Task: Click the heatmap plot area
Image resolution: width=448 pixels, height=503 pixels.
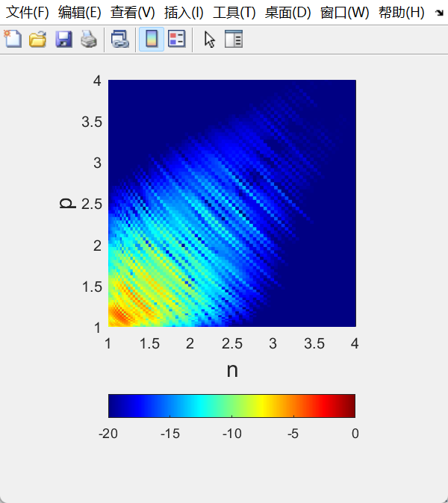Action: [232, 203]
